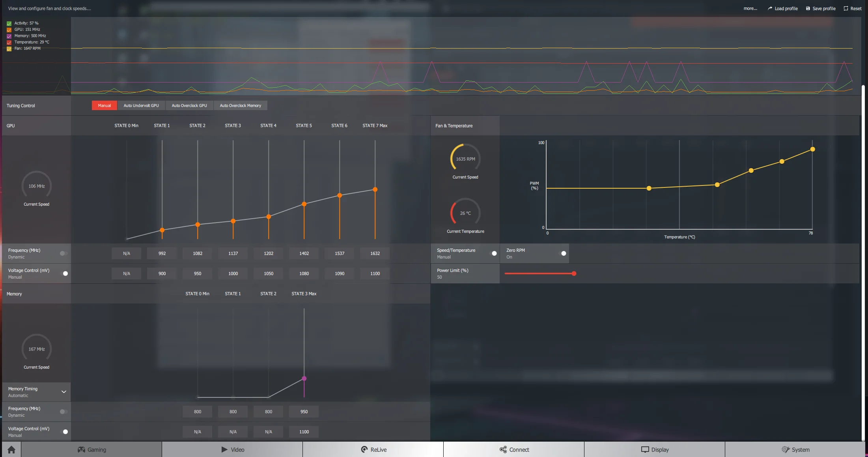Click GPU State 7 Max frequency point
Image resolution: width=868 pixels, height=457 pixels.
(375, 189)
